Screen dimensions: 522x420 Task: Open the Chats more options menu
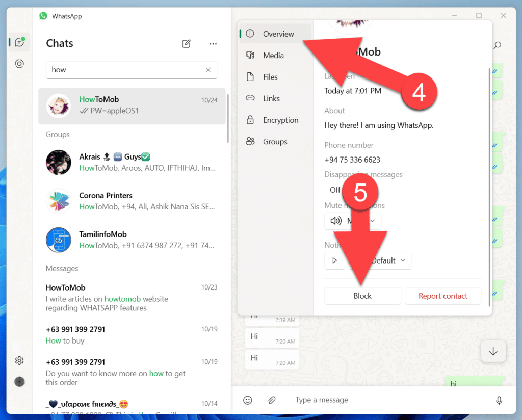(213, 44)
